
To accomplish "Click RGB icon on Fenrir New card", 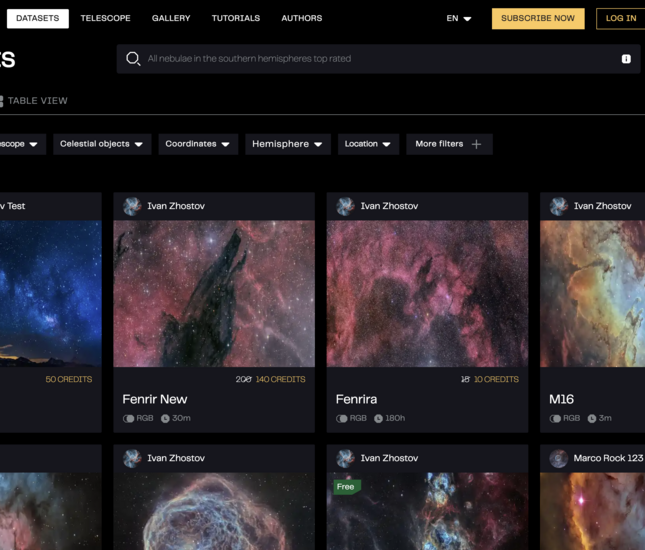I will tap(128, 418).
